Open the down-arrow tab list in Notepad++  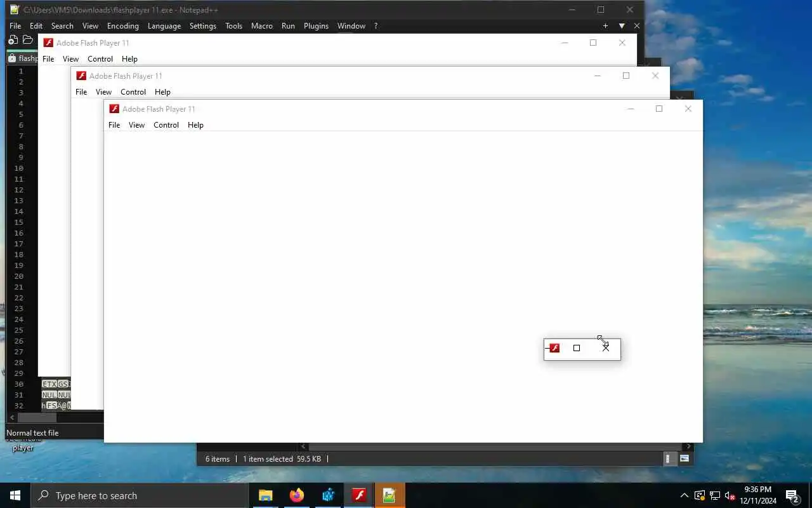(622, 26)
